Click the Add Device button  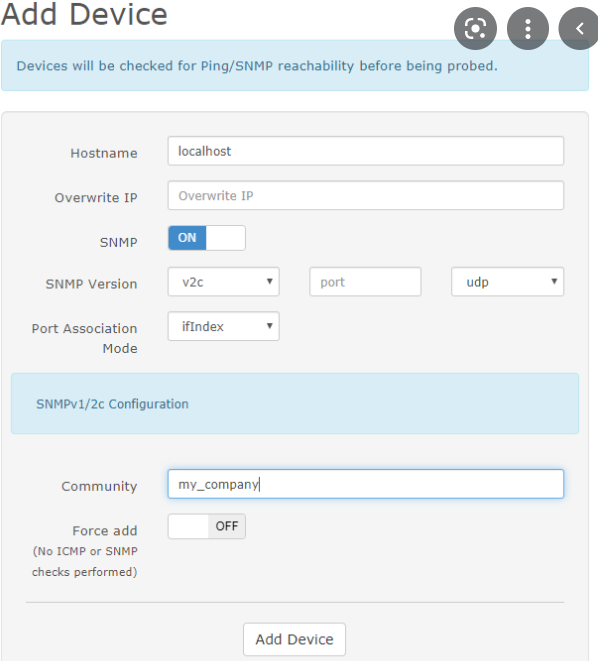pyautogui.click(x=294, y=639)
